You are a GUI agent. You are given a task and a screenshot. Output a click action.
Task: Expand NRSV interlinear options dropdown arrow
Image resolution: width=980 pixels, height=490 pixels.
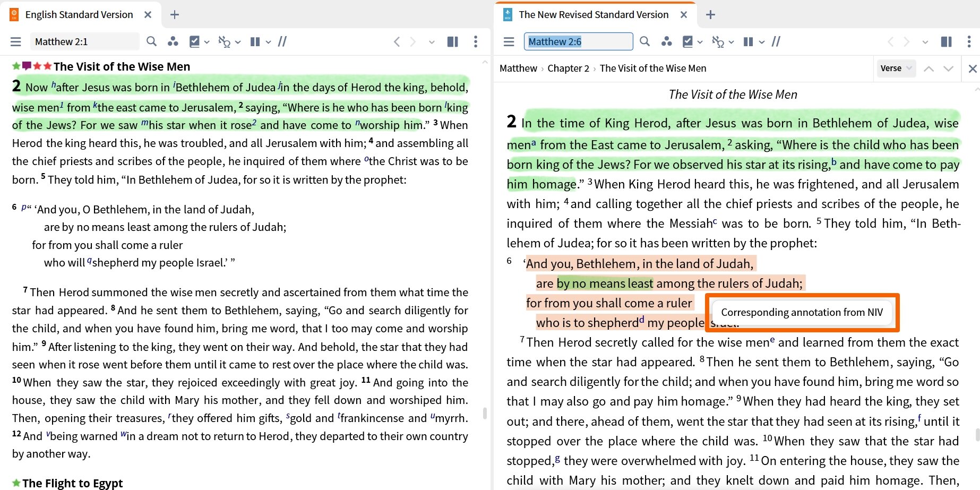pos(732,42)
